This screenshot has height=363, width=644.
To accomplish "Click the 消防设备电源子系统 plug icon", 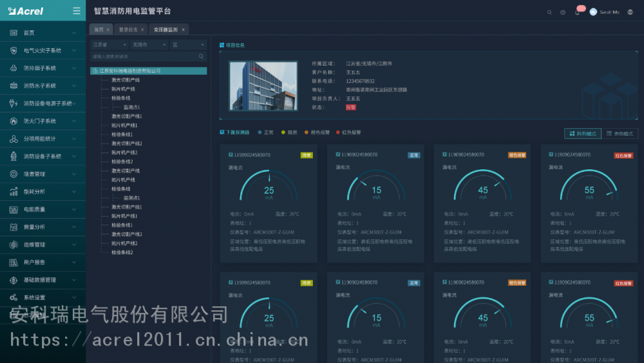I will tap(14, 103).
